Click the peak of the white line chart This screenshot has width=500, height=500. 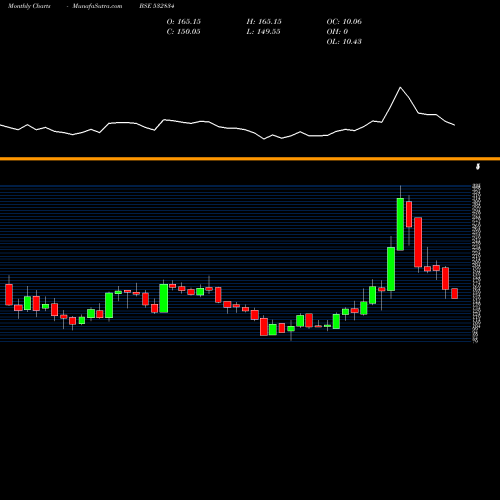point(400,87)
